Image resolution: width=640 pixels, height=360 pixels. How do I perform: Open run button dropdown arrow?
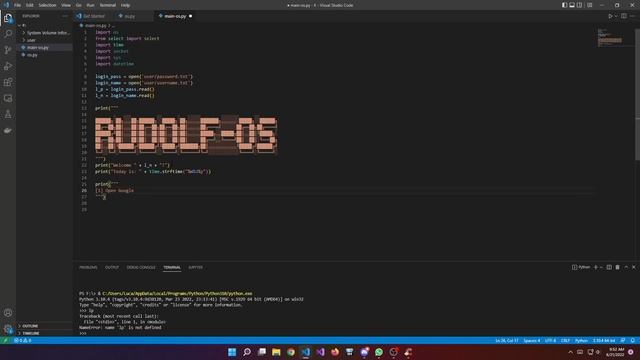[616, 16]
